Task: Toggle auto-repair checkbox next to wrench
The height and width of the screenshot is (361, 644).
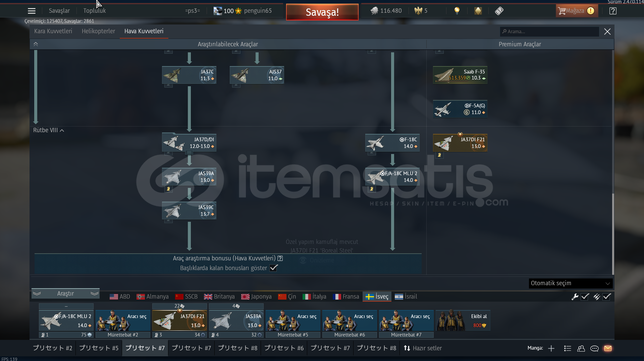Action: tap(585, 297)
